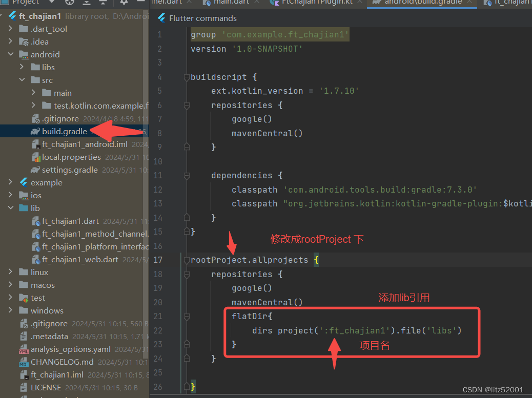
Task: Expand the libs folder
Action: tap(22, 67)
